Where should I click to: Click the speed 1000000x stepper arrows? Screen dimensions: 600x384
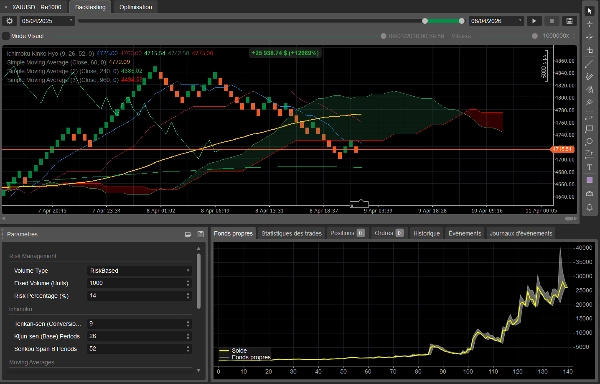click(x=573, y=36)
